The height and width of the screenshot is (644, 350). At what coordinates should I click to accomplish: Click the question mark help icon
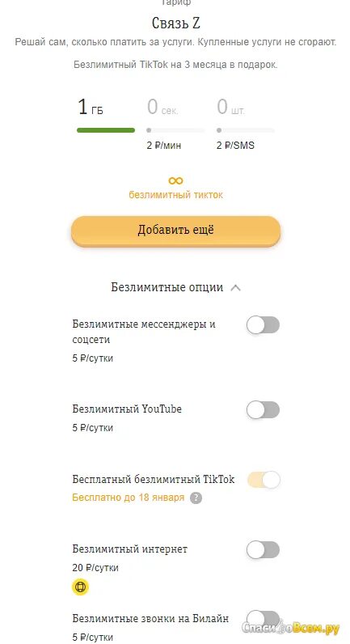tap(196, 498)
